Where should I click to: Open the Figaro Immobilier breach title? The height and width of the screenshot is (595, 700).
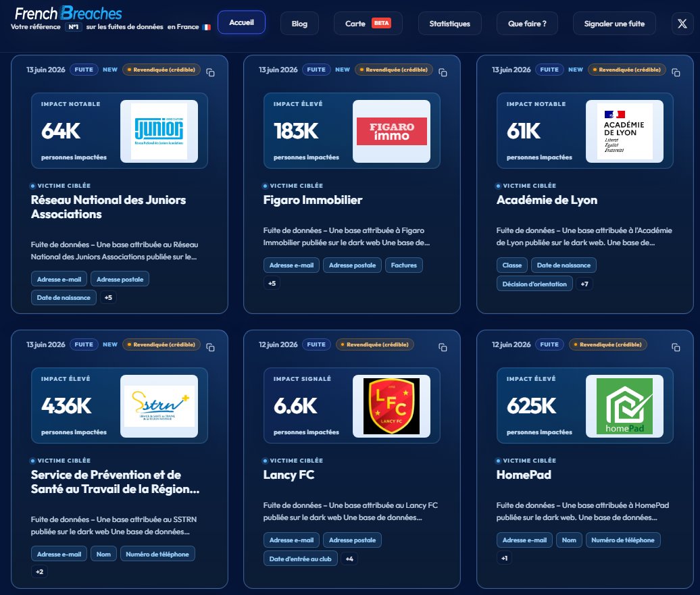[x=313, y=200]
